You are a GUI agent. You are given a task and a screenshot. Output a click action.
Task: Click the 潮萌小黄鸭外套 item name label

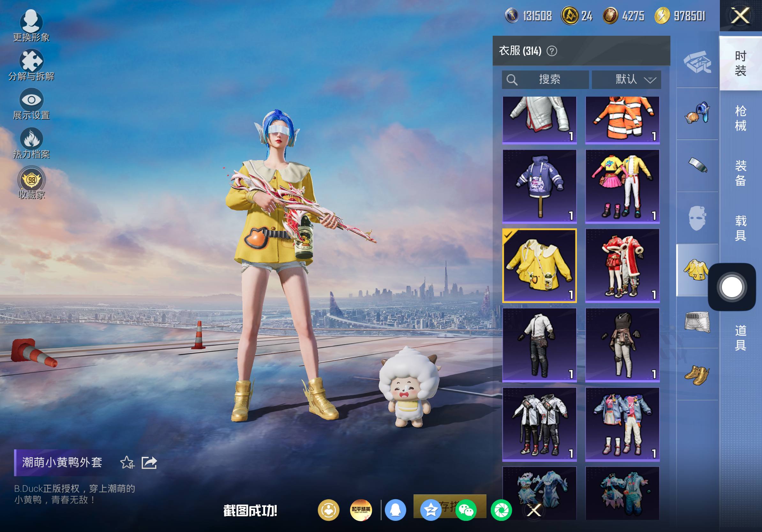point(62,462)
